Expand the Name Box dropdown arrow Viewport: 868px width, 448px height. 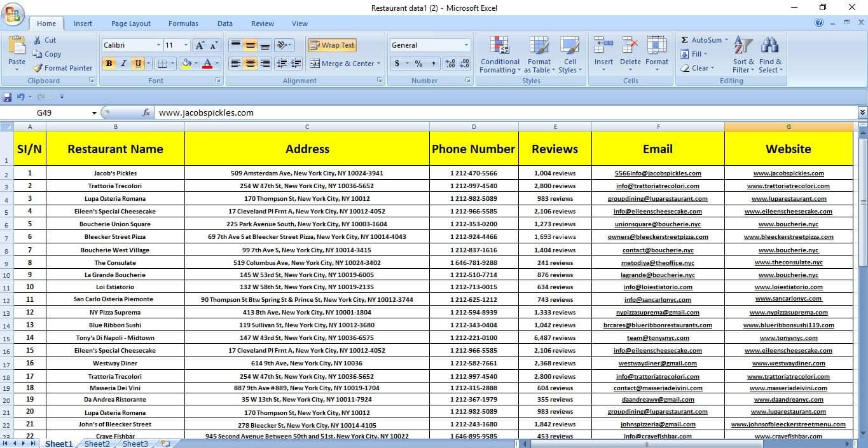[95, 113]
